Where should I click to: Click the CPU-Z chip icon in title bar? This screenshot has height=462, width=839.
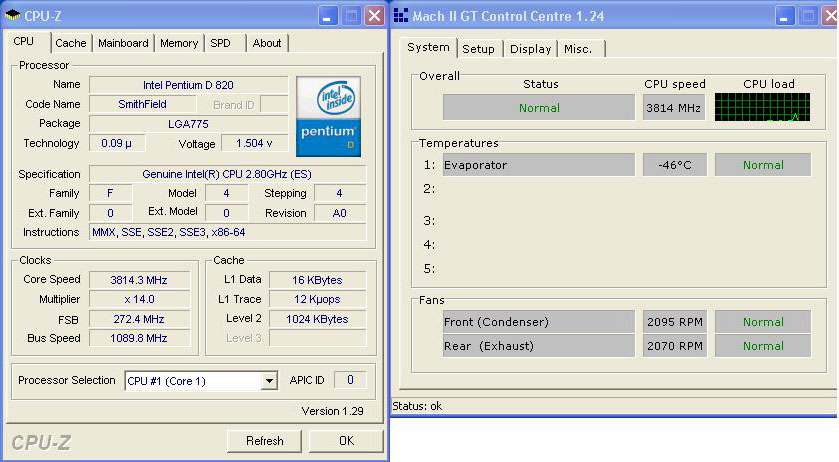[12, 15]
